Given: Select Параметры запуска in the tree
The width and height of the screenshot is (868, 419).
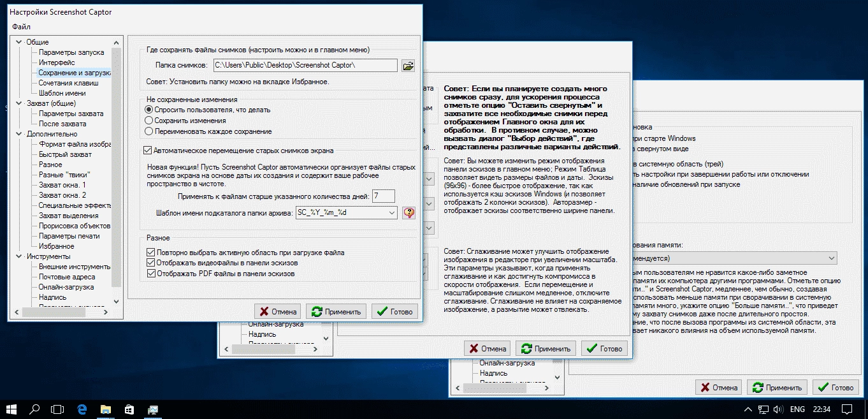Looking at the screenshot, I should coord(71,52).
